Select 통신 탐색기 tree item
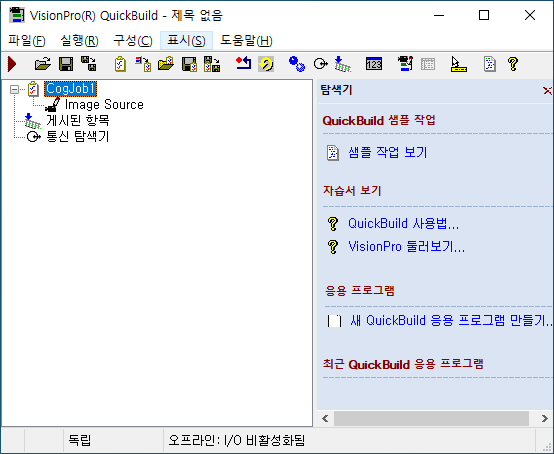554x454 pixels. pyautogui.click(x=78, y=136)
